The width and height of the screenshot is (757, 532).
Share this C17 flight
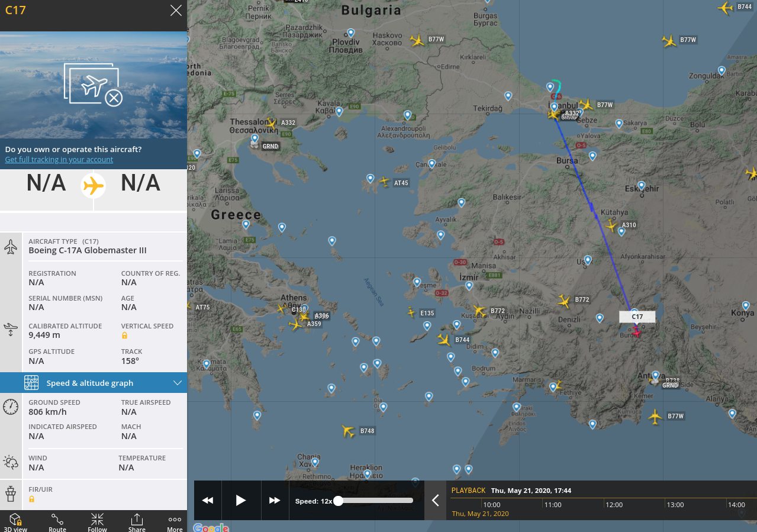click(137, 521)
